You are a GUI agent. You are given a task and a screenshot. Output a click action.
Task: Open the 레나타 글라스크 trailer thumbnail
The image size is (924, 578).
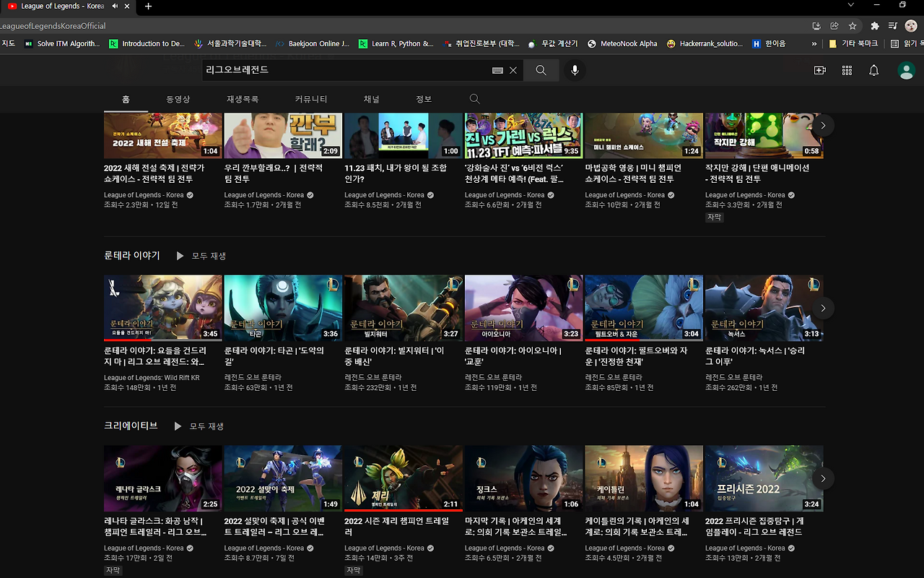(x=163, y=478)
